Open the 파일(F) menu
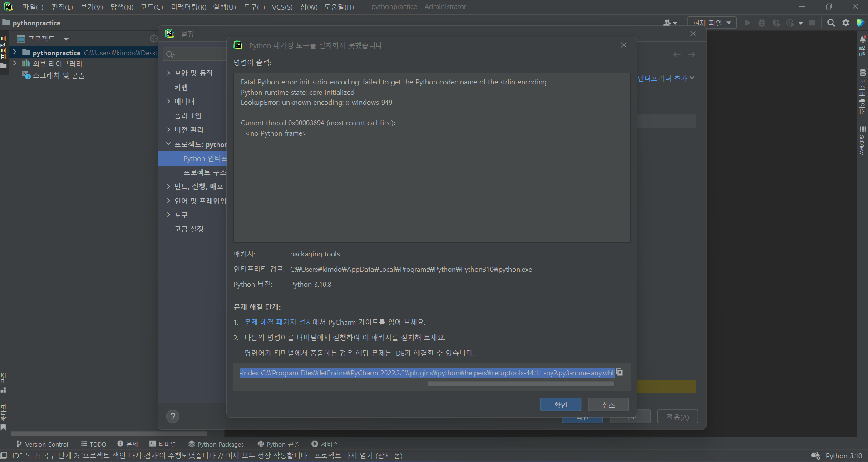 [33, 7]
